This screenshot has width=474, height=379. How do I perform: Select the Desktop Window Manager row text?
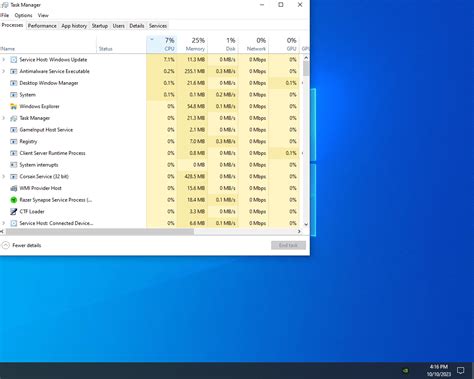click(49, 83)
